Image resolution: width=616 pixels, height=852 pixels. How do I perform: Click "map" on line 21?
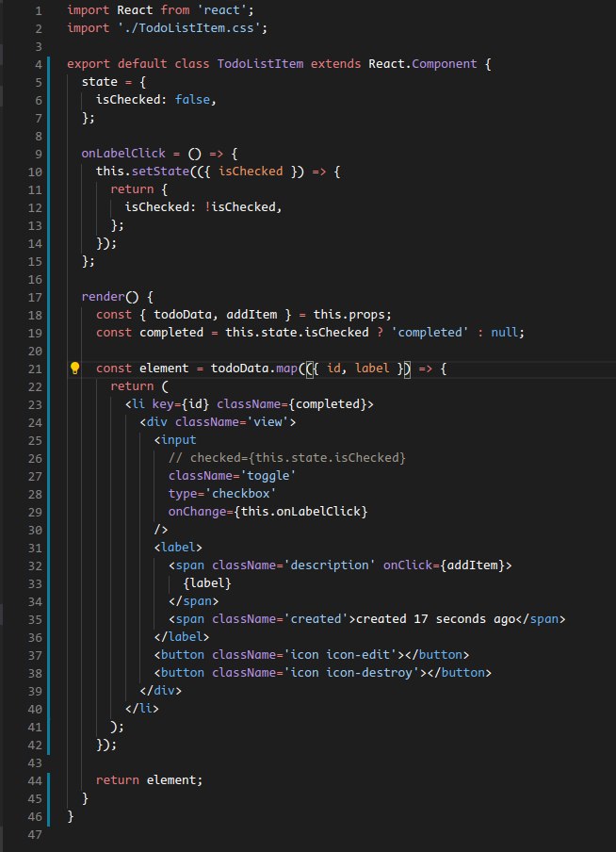click(x=287, y=369)
